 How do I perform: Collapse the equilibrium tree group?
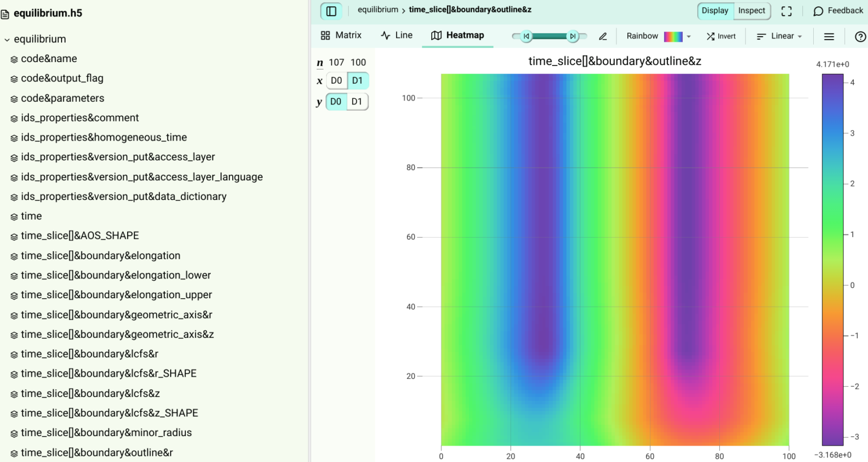click(x=7, y=39)
